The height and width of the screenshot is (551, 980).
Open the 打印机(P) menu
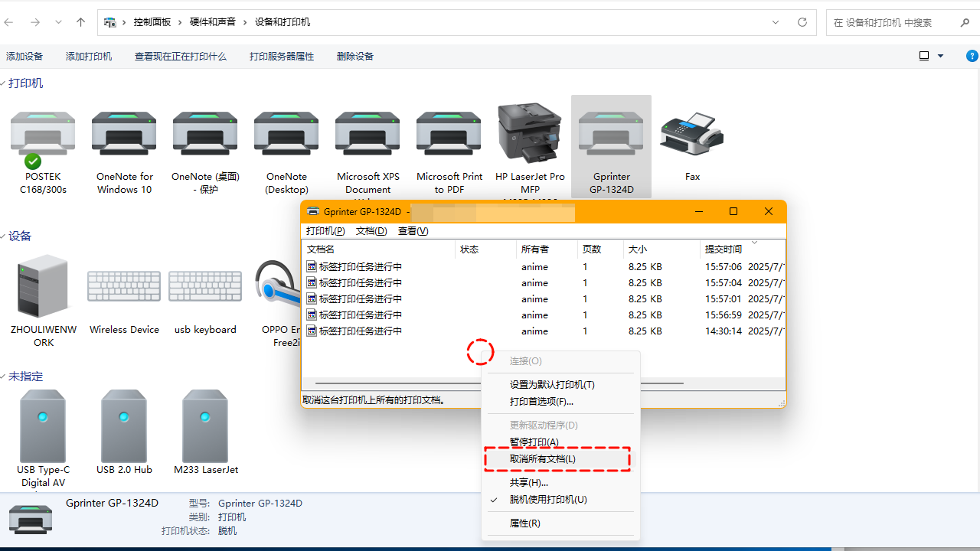click(325, 230)
